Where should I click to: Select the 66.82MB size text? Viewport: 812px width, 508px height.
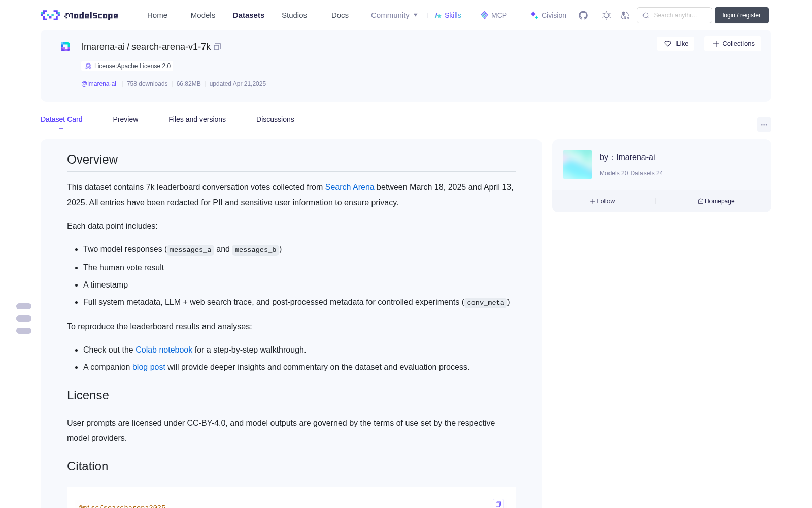click(x=188, y=84)
